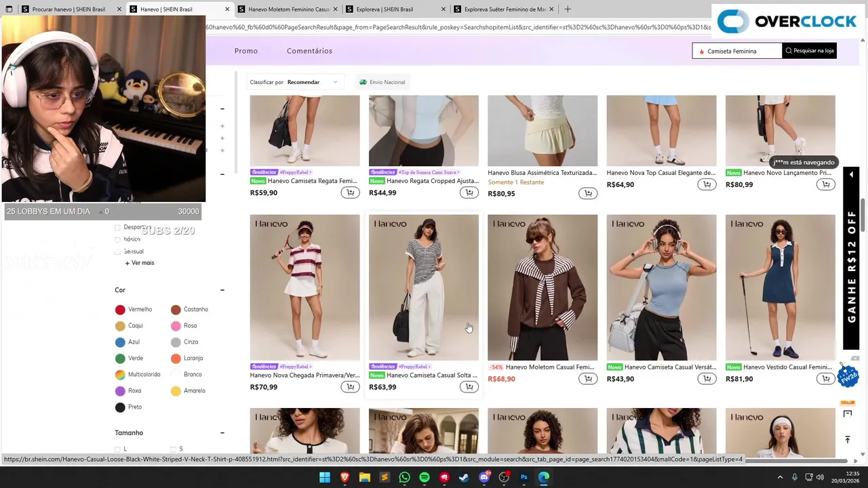Screen dimensions: 868x488
Task: Check the size S filter
Action: (x=174, y=449)
